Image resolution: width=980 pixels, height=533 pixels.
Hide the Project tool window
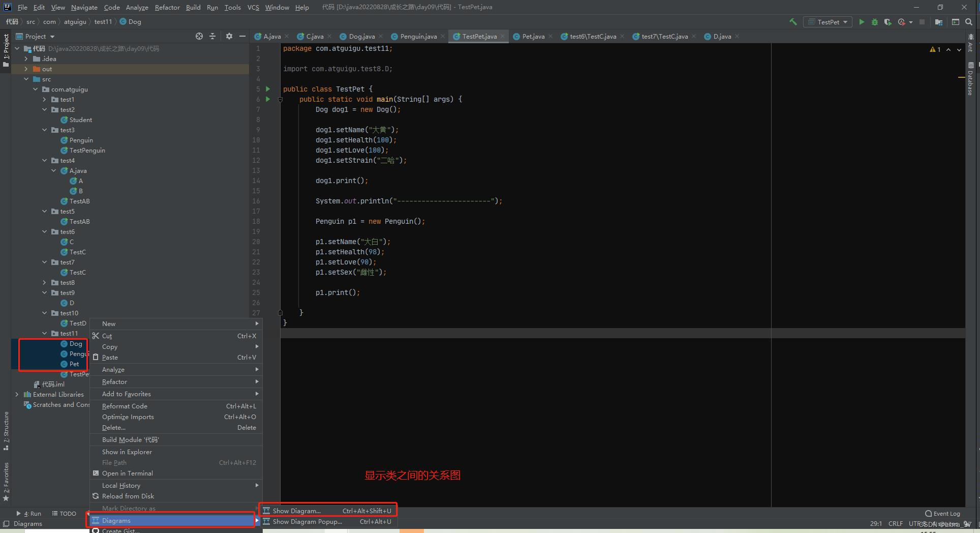pos(242,36)
